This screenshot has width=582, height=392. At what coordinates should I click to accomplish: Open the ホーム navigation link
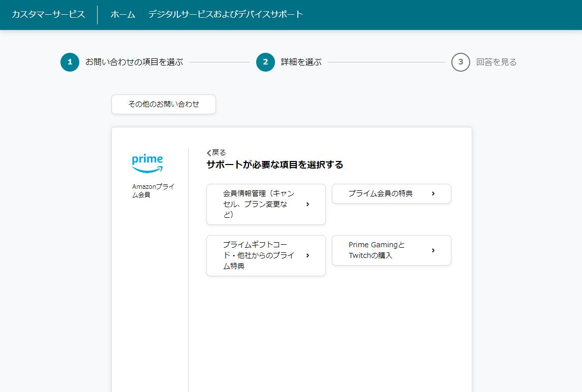click(123, 14)
